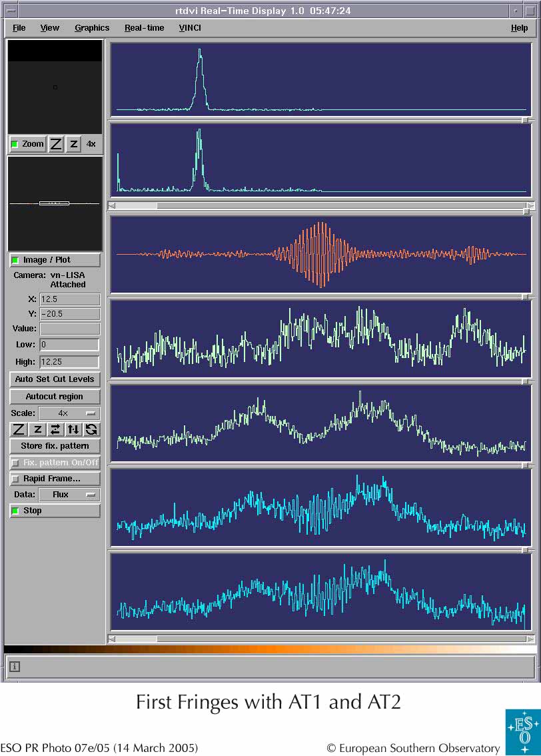Open the Scale 4x dropdown
Image resolution: width=541 pixels, height=756 pixels.
click(69, 413)
